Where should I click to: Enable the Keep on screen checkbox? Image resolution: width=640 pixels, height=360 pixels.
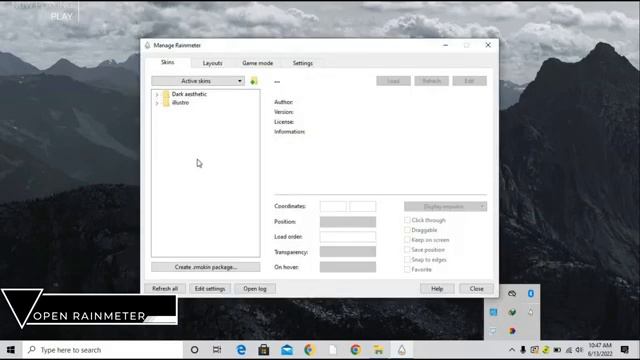tap(407, 240)
